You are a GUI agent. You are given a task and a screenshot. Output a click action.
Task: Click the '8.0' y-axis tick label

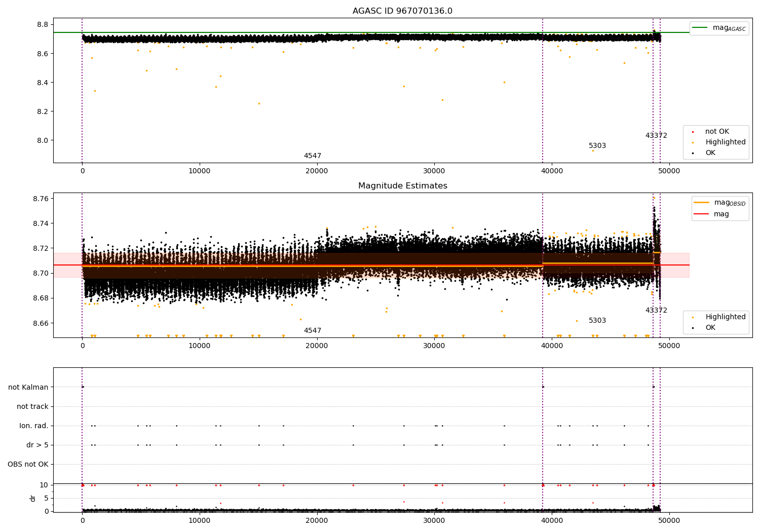click(x=43, y=140)
